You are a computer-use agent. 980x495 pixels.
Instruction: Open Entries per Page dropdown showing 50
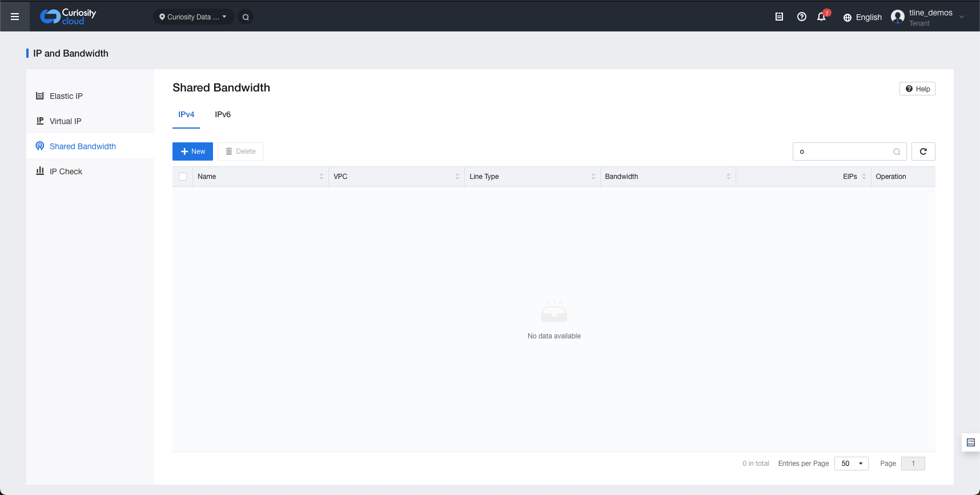851,464
